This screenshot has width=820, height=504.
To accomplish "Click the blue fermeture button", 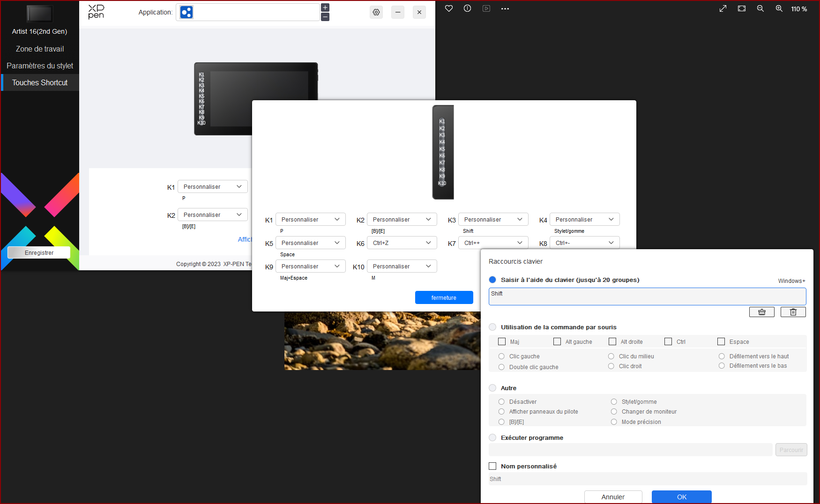I will click(444, 297).
